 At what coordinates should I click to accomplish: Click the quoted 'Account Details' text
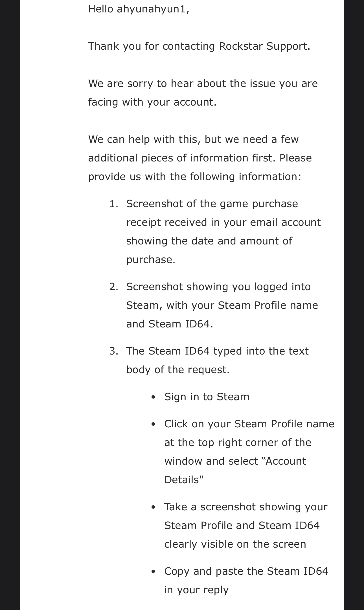pyautogui.click(x=235, y=470)
